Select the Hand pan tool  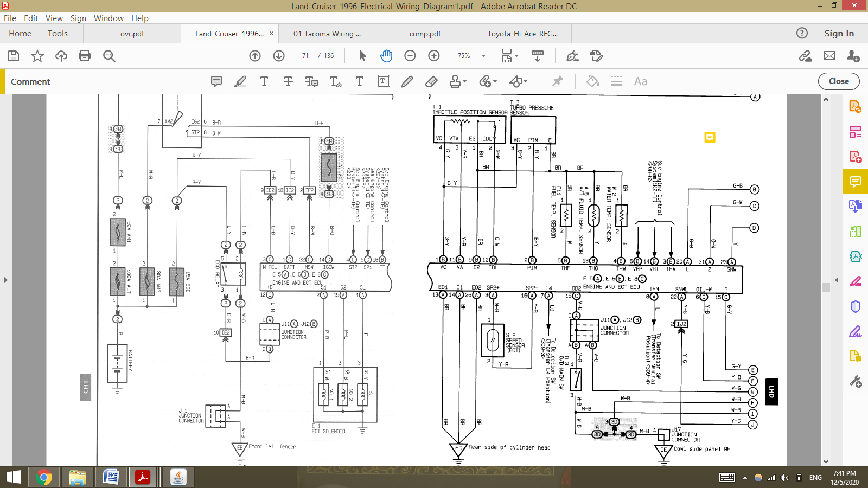tap(386, 56)
